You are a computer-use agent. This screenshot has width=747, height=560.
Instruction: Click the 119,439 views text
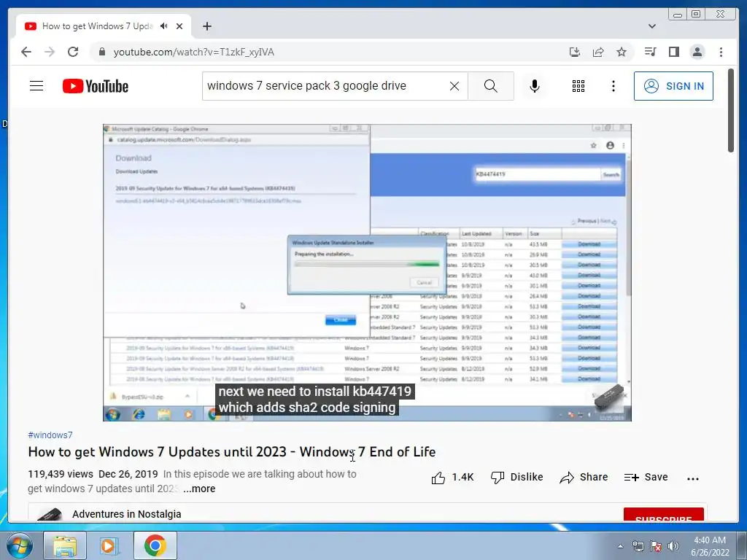click(x=61, y=474)
